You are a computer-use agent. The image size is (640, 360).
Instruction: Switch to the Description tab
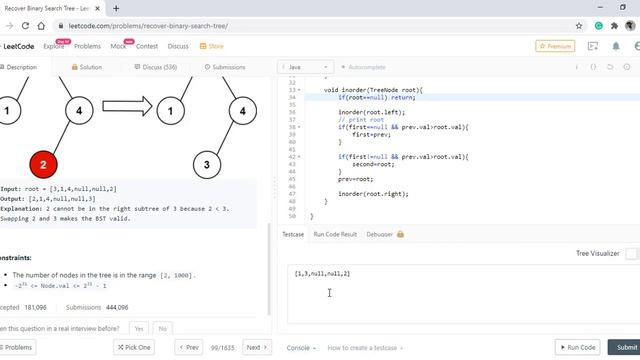pyautogui.click(x=18, y=67)
